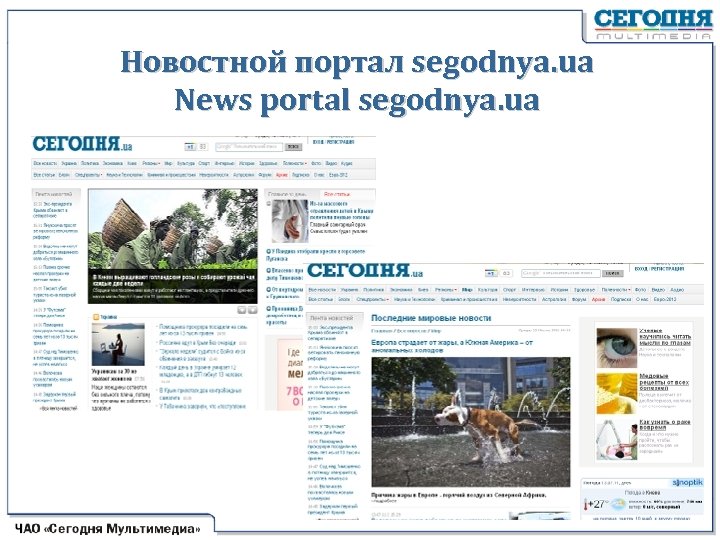Open Аудио on the world news page menu

[x=677, y=290]
